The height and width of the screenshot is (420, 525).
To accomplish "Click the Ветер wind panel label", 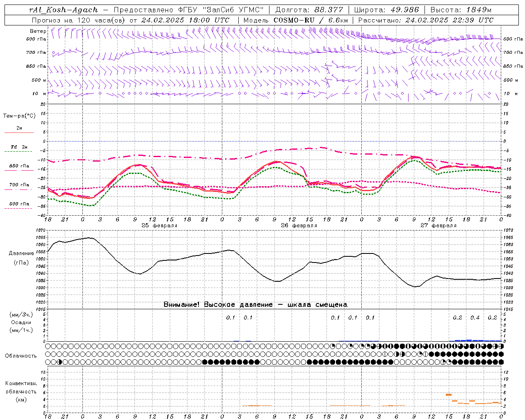I will point(38,31).
